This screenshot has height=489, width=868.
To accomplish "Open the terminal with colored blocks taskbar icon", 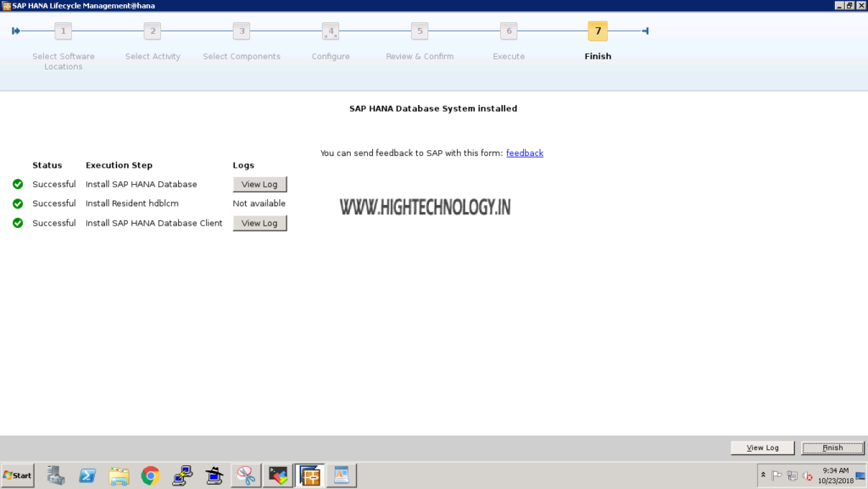I will pos(278,475).
